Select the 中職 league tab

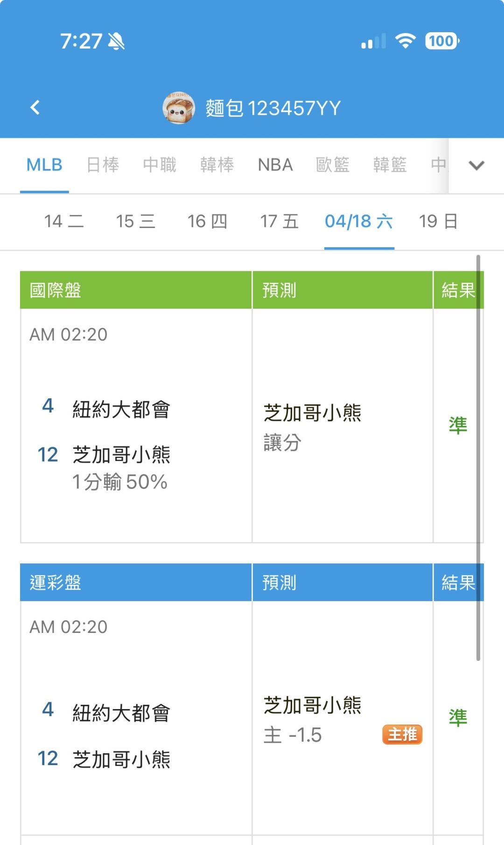(160, 165)
